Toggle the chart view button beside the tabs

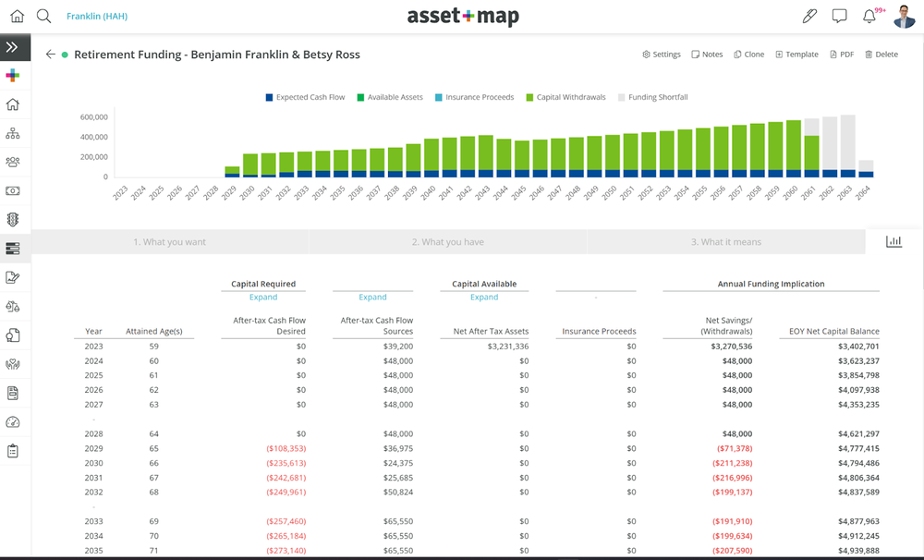893,240
